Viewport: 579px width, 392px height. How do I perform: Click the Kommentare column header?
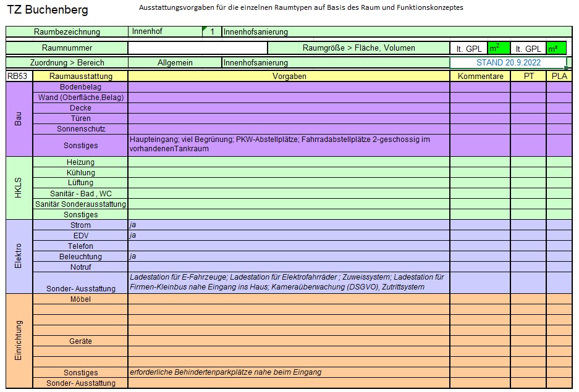pos(480,76)
